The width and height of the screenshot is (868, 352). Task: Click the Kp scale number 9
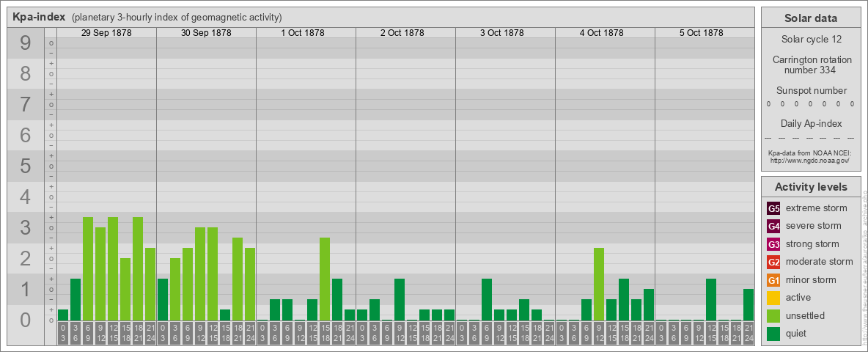pyautogui.click(x=26, y=43)
